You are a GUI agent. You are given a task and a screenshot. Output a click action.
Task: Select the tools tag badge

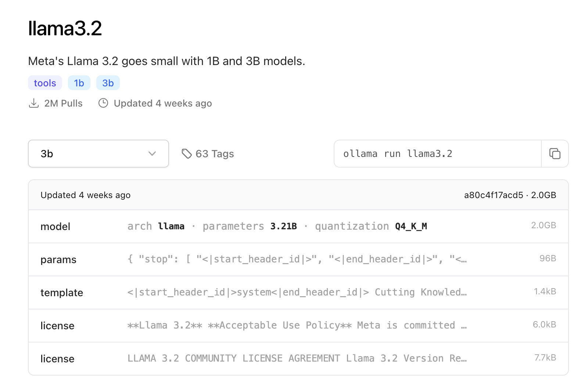(45, 83)
